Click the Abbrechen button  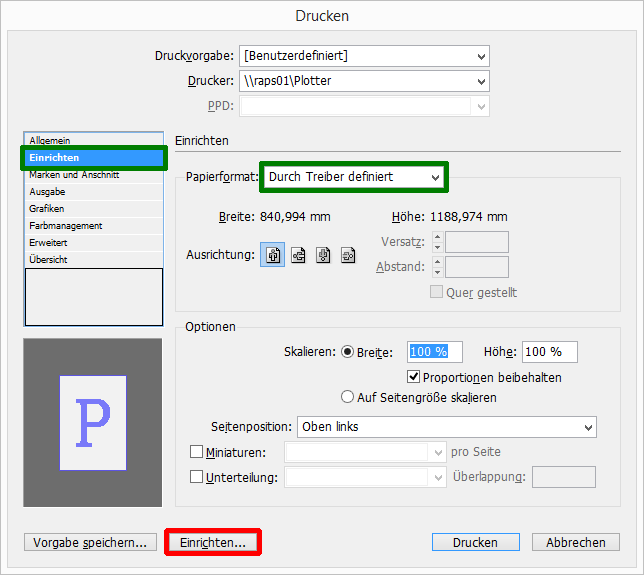coord(576,543)
